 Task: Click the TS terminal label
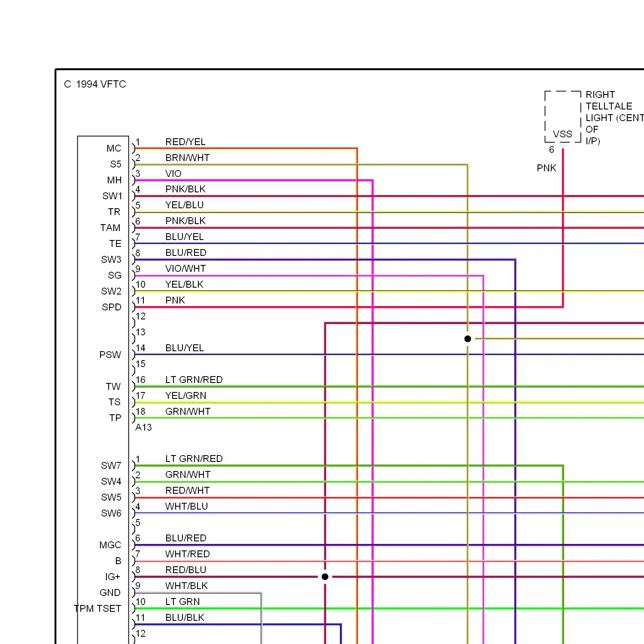click(x=114, y=402)
